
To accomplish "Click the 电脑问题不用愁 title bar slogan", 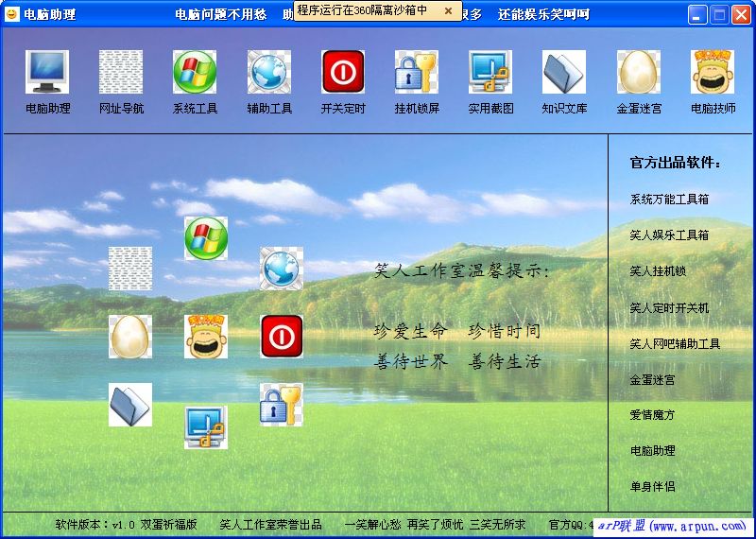I will pos(221,14).
